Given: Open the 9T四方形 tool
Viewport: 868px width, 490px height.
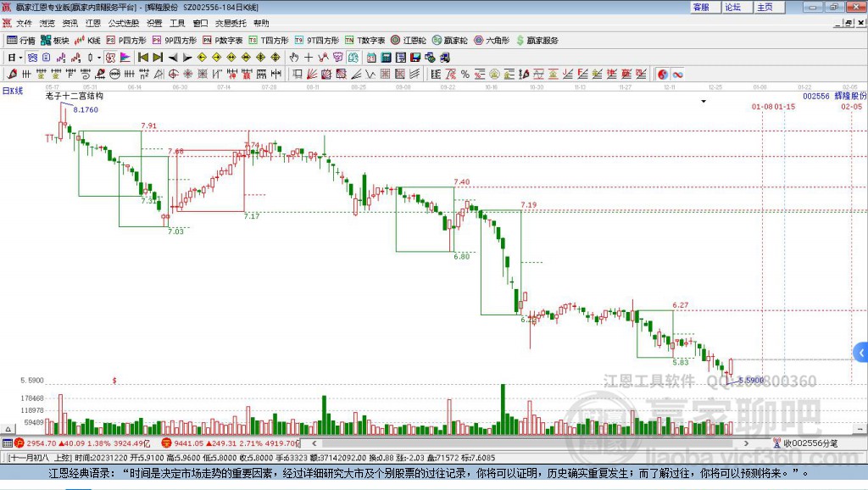Looking at the screenshot, I should tap(317, 41).
